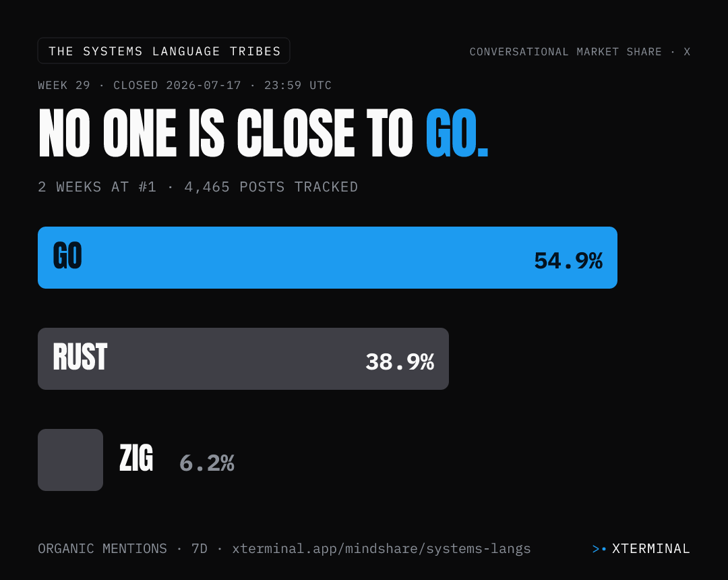Click the Organic Mentions footer label
Screen dimensions: 728x580
click(102, 549)
